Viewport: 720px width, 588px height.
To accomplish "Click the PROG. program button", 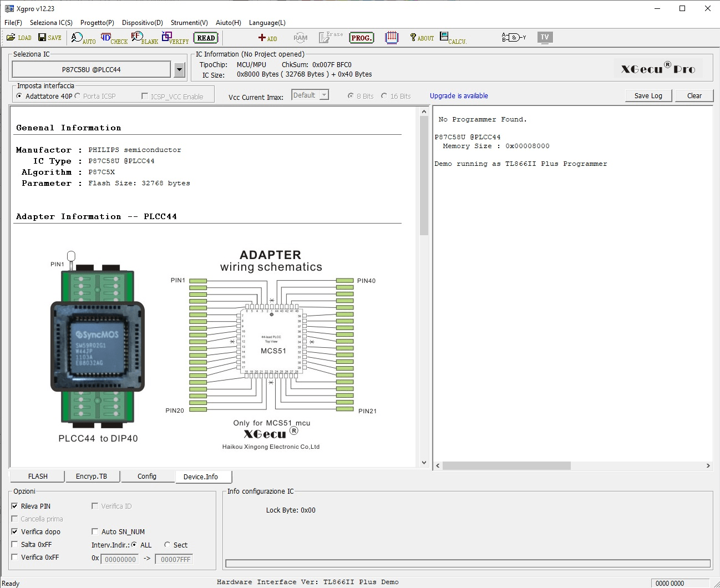I will pos(361,38).
